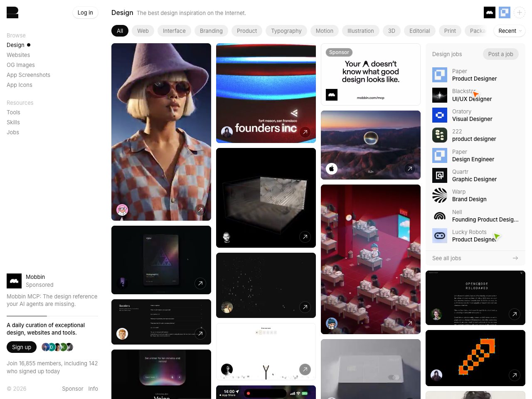Open the Recent sort dropdown
The width and height of the screenshot is (532, 399).
tap(510, 31)
